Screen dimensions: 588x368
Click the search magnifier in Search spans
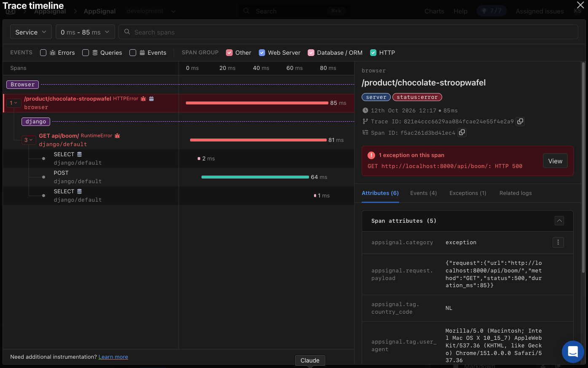pos(127,32)
